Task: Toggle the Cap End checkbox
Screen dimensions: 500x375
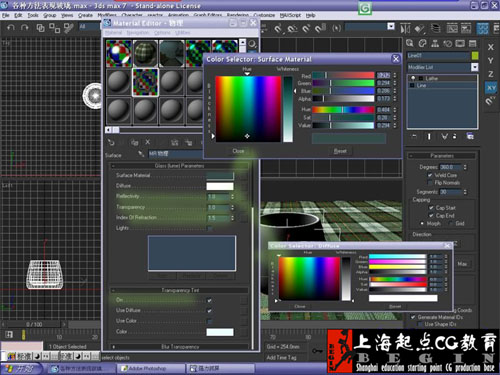Action: pos(431,216)
